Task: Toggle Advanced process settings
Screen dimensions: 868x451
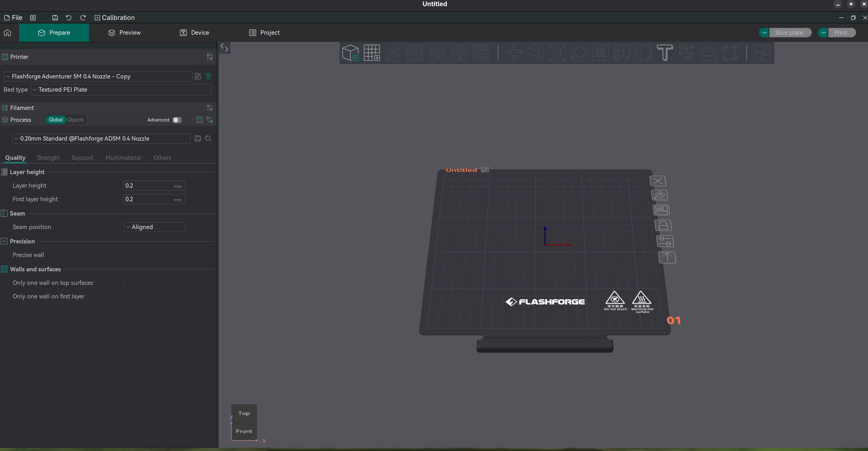Action: point(177,120)
